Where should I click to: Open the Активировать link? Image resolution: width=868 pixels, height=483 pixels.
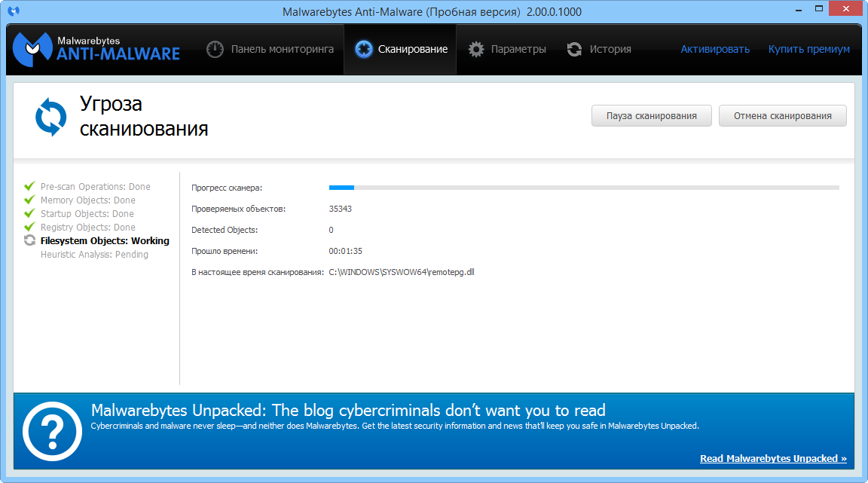click(x=714, y=48)
